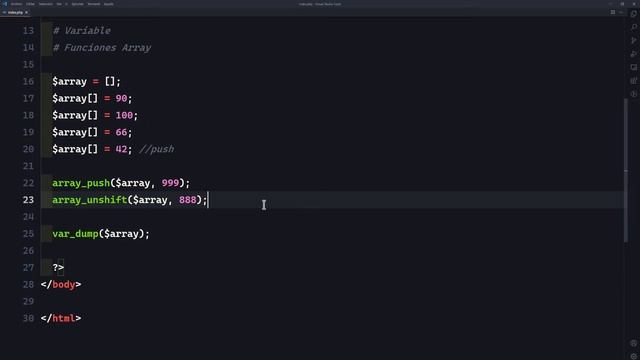Open the Terminal menu
This screenshot has height=360, width=640.
point(93,4)
